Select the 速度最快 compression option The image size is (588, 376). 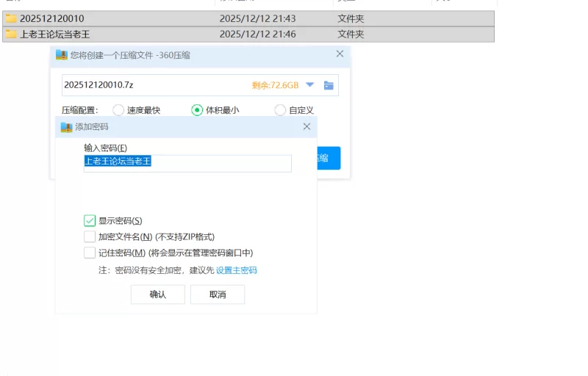click(118, 110)
